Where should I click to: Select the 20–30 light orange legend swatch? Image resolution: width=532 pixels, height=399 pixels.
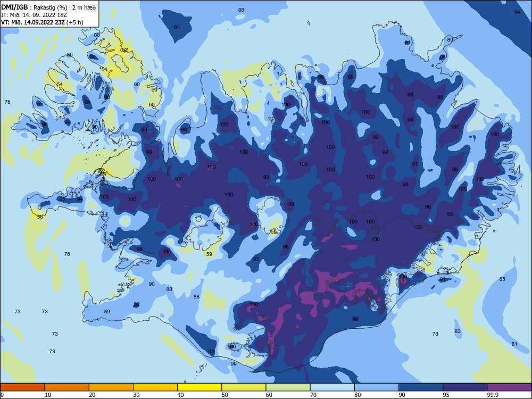point(111,387)
